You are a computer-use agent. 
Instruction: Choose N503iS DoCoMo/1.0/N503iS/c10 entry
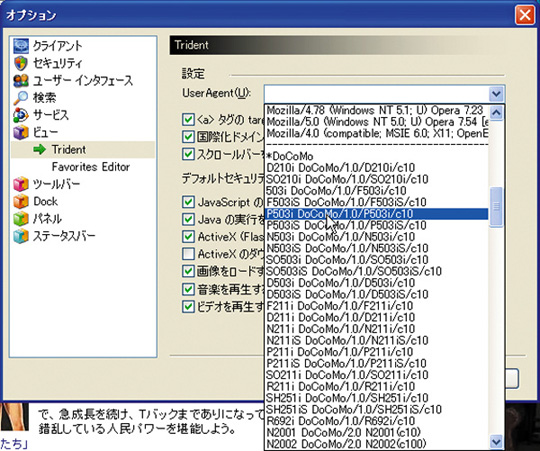[x=376, y=248]
